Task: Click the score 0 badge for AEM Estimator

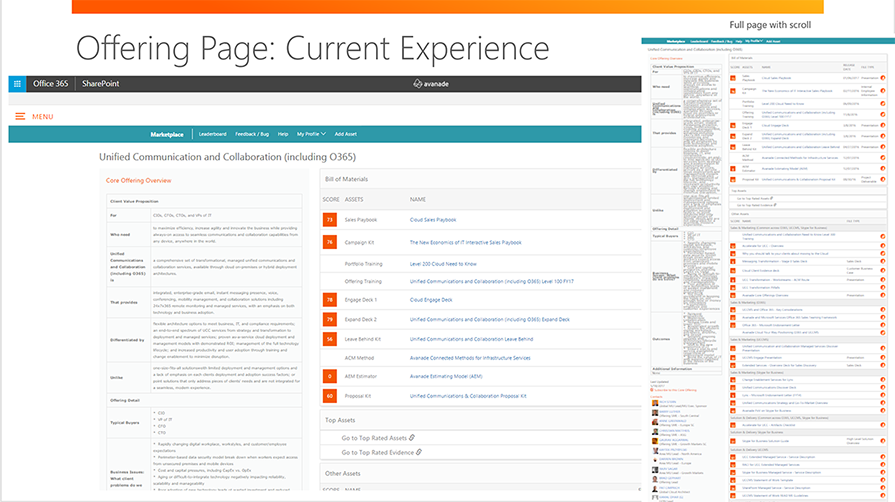Action: point(329,376)
